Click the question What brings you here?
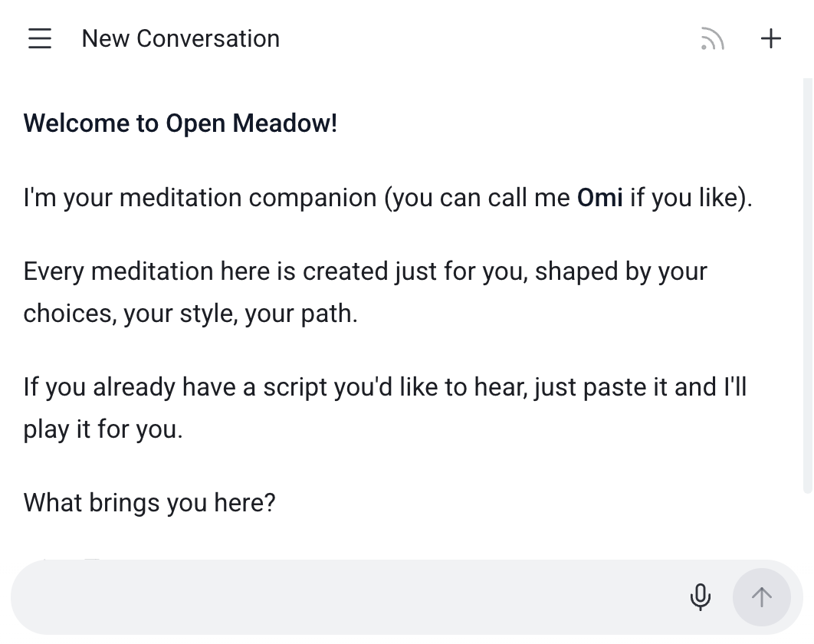The height and width of the screenshot is (644, 814). (x=149, y=503)
